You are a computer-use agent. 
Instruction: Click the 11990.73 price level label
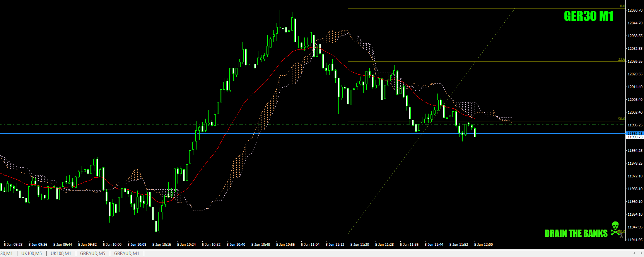pyautogui.click(x=635, y=137)
